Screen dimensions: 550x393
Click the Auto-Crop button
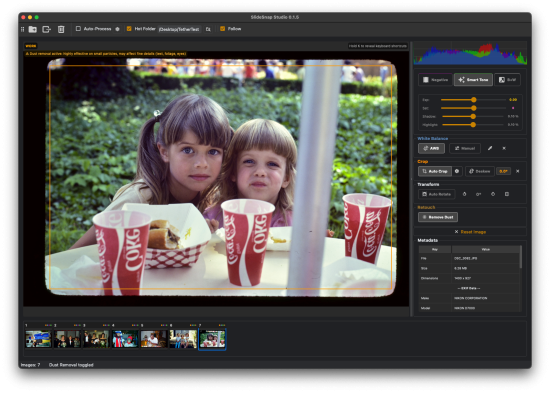(x=435, y=171)
